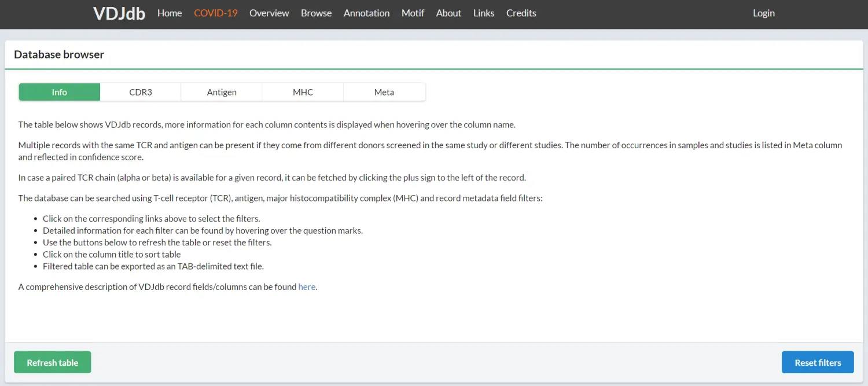The image size is (868, 386).
Task: Click the paragraph beginning 'The table below shows'
Action: point(267,124)
